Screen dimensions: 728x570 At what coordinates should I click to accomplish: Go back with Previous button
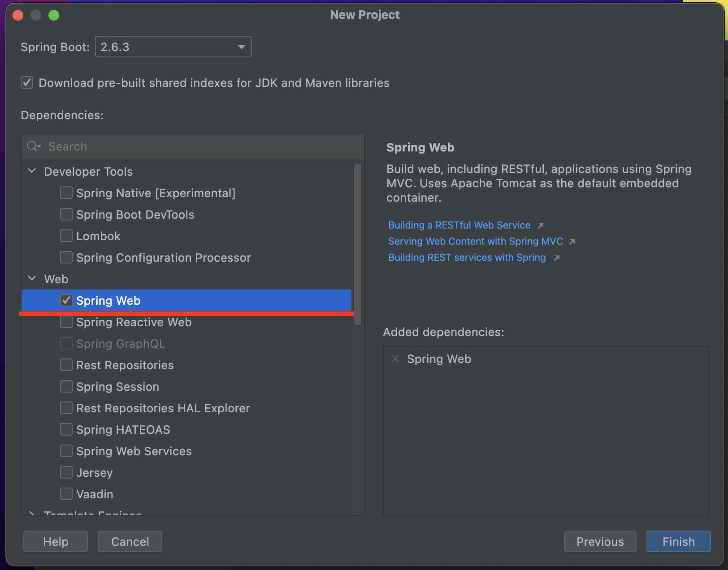(600, 541)
